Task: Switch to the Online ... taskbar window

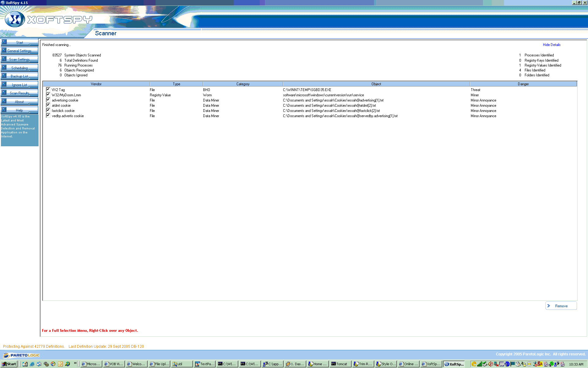Action: point(408,364)
